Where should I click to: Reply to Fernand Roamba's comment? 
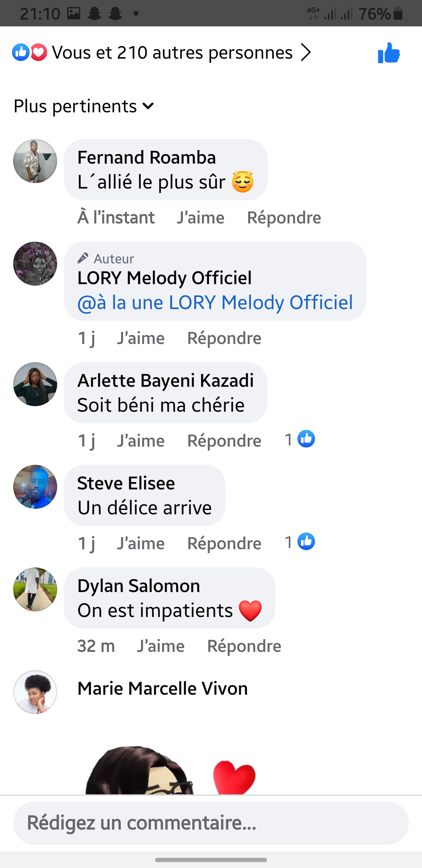point(284,217)
